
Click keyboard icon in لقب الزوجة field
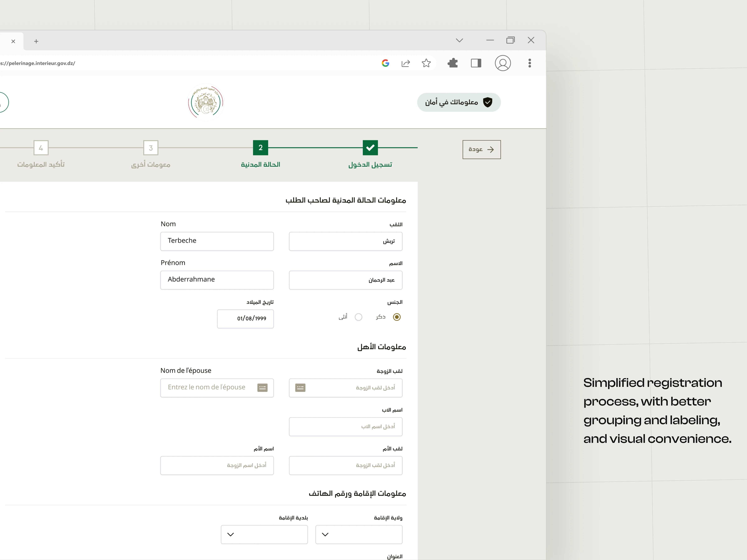point(300,387)
